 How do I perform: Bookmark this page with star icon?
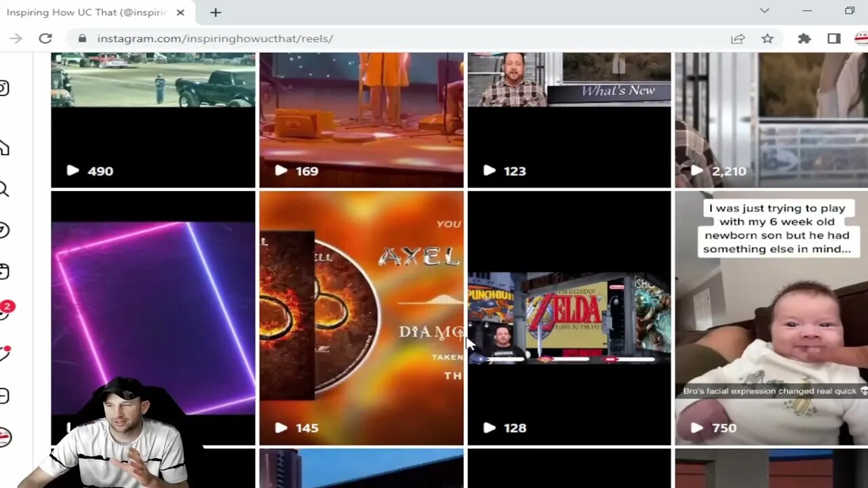click(767, 39)
